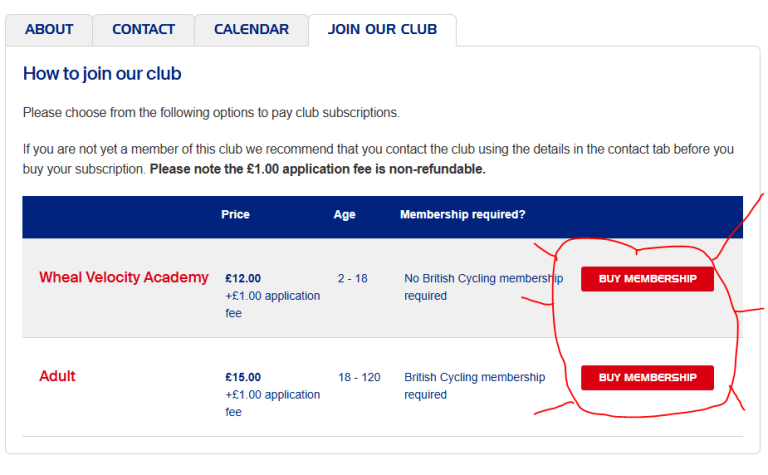Screen dimensions: 768x475
Task: Open the Wheal Velocity Academy link
Action: coord(124,277)
